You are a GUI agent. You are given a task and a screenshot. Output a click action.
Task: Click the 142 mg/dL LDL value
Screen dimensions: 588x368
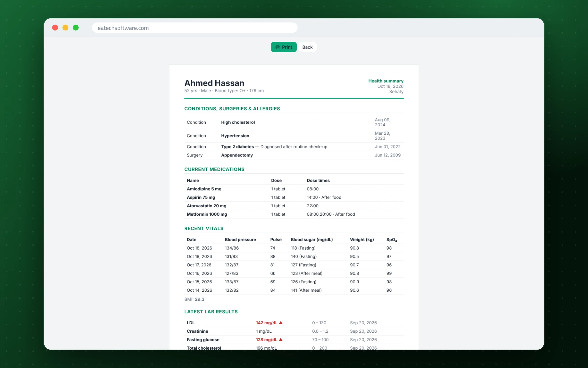[x=267, y=323]
